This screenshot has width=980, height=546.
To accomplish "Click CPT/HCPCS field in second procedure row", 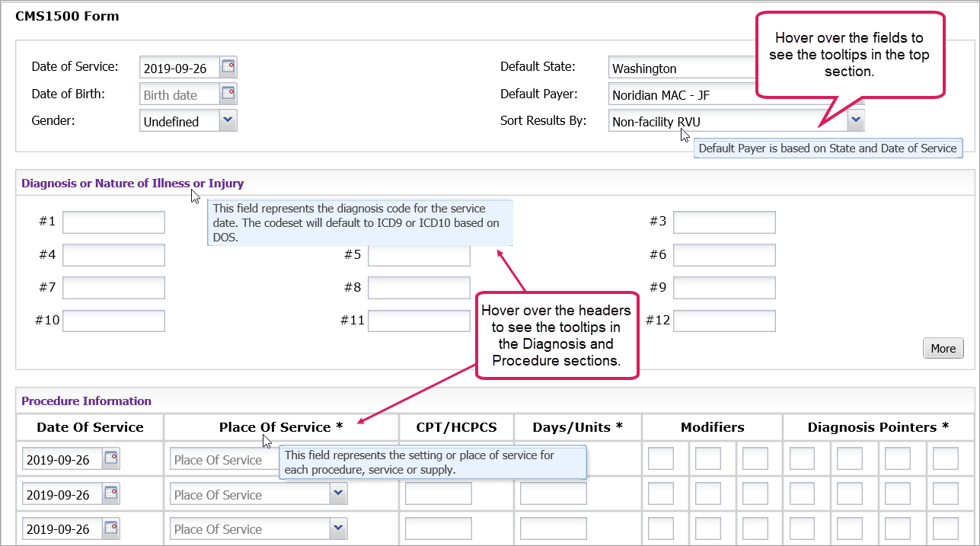I will coord(438,494).
